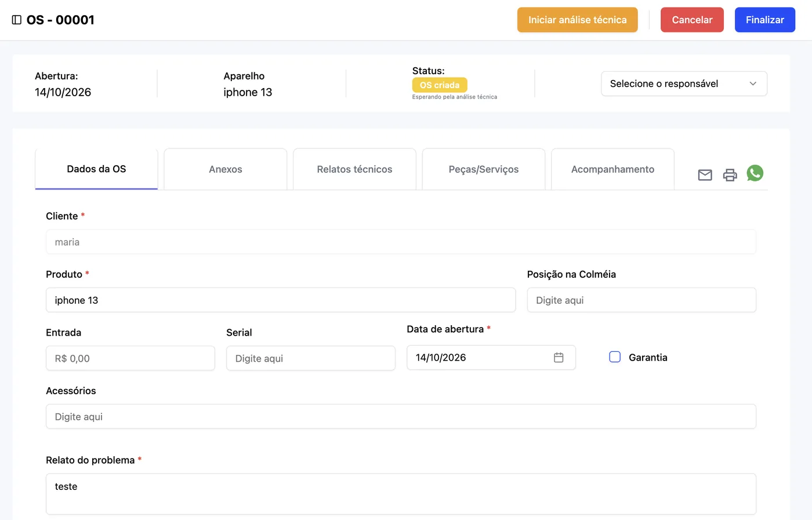Go to the Relatos técnicos tab
This screenshot has height=520, width=812.
(x=354, y=169)
